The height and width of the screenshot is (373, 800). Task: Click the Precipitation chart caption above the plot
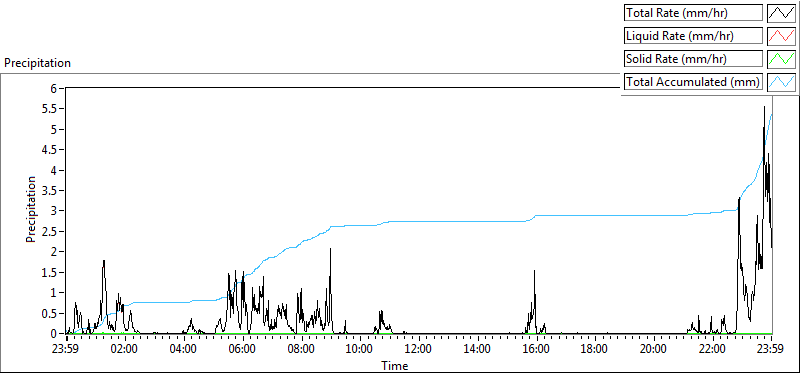(x=37, y=63)
